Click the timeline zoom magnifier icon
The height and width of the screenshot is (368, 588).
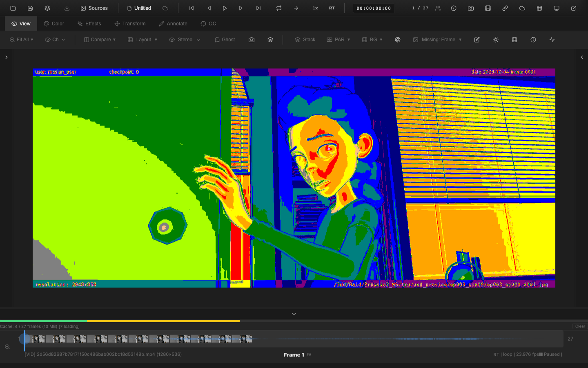click(x=7, y=347)
